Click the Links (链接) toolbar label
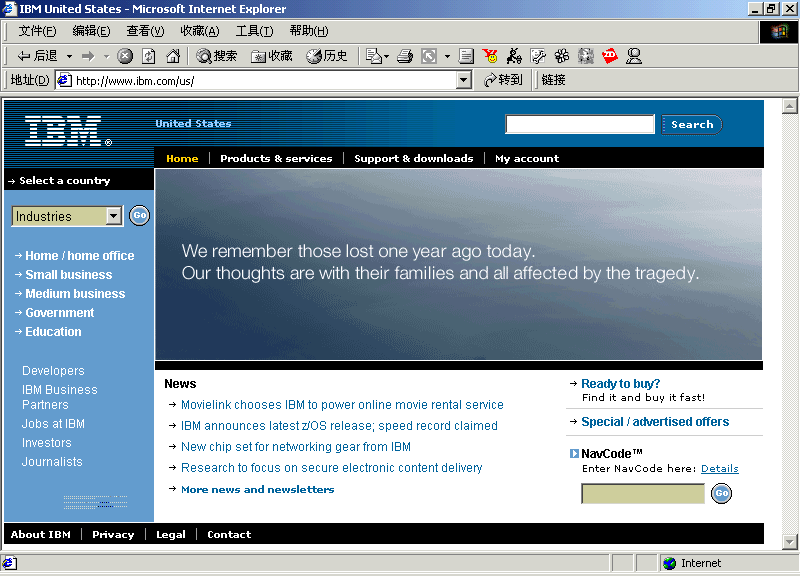Viewport: 800px width, 576px height. pos(554,80)
